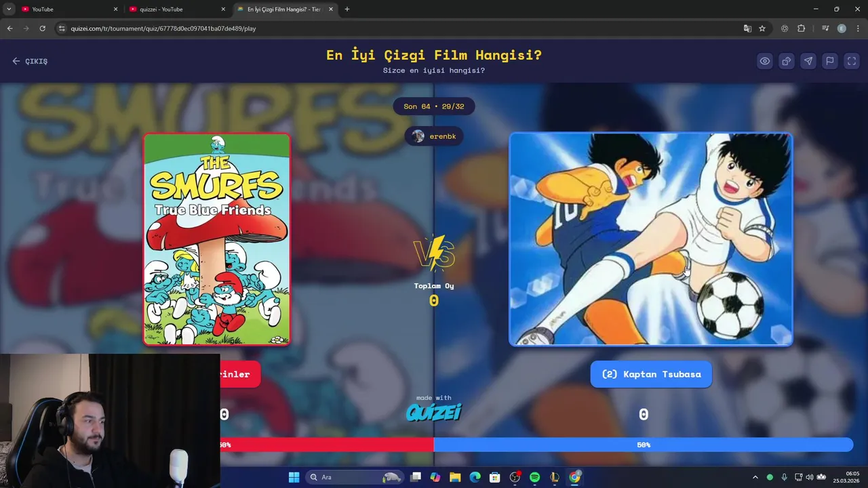Screen dimensions: 868x488
Task: Bookmark this page with the star
Action: (762, 28)
